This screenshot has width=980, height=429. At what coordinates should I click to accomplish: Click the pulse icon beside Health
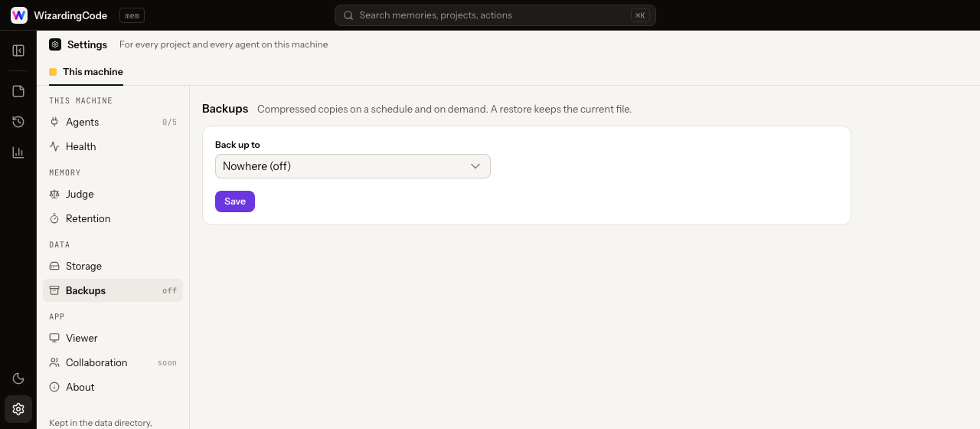[54, 146]
